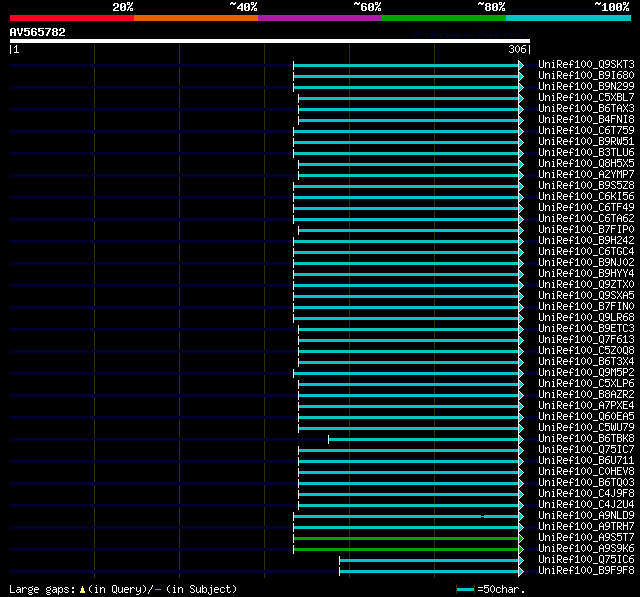
Task: Click the shorter cyan alignment bar for B6TBK8
Action: click(424, 439)
